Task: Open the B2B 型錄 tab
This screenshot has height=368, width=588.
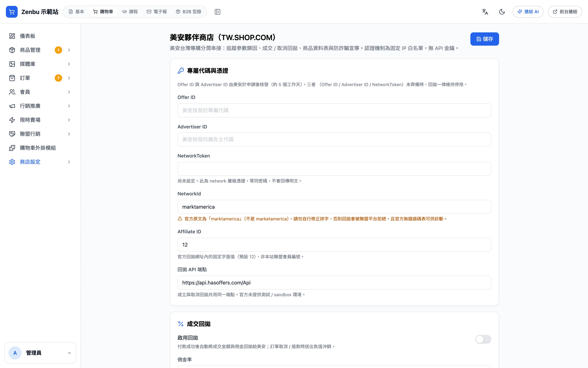Action: click(x=189, y=12)
